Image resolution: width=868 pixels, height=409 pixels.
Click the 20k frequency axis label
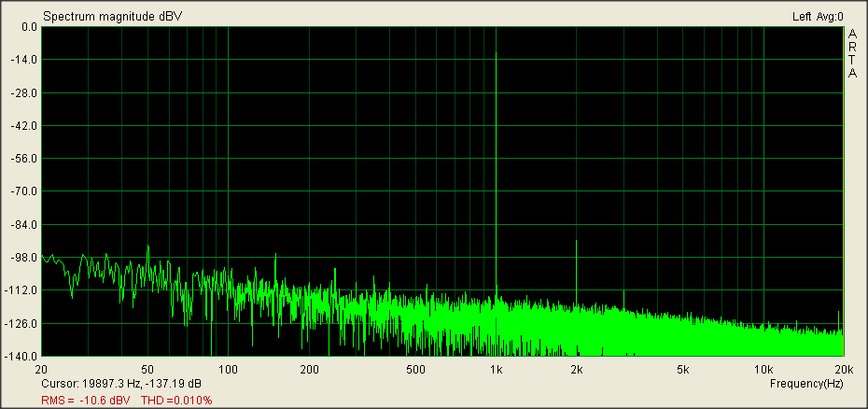coord(844,370)
